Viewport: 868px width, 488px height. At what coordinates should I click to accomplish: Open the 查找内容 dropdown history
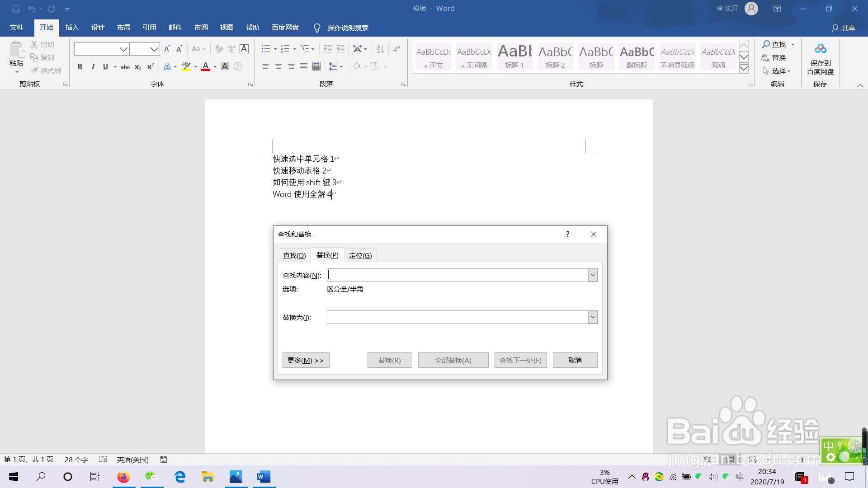coord(592,275)
